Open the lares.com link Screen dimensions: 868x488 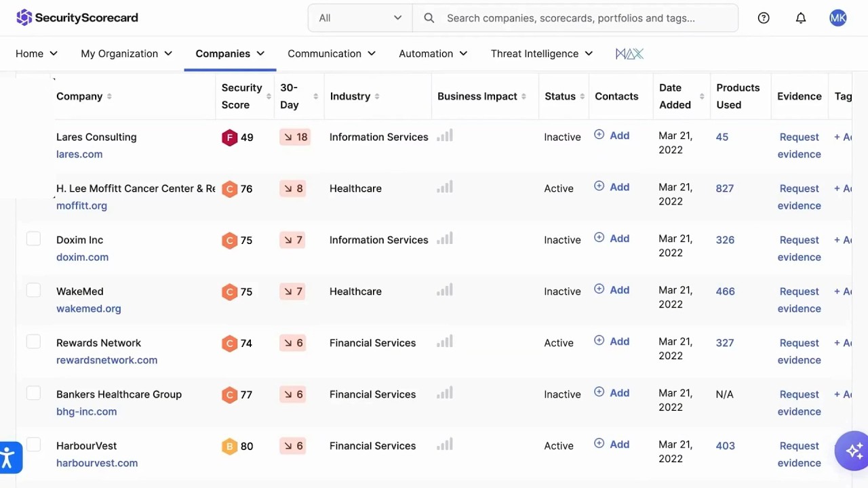(x=79, y=155)
